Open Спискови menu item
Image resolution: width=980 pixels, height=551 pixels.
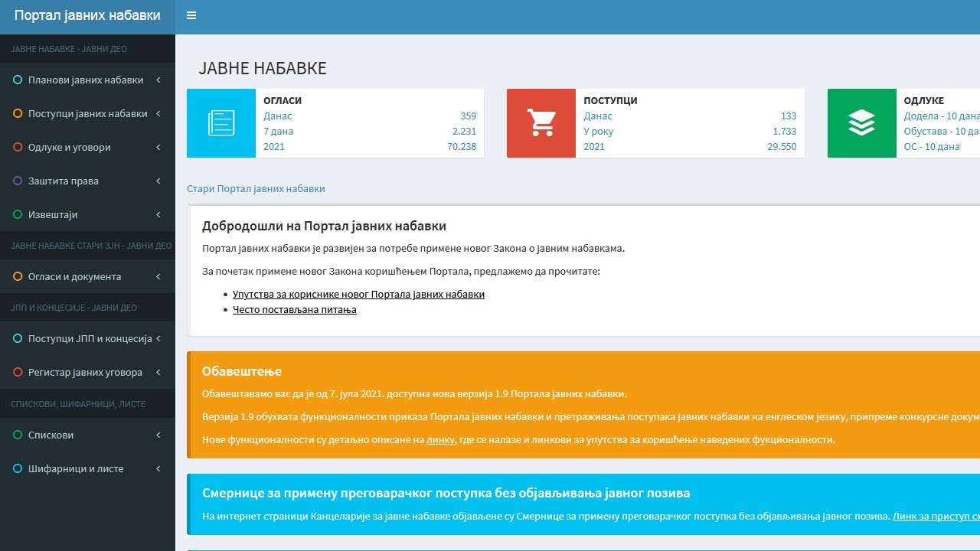pyautogui.click(x=87, y=435)
